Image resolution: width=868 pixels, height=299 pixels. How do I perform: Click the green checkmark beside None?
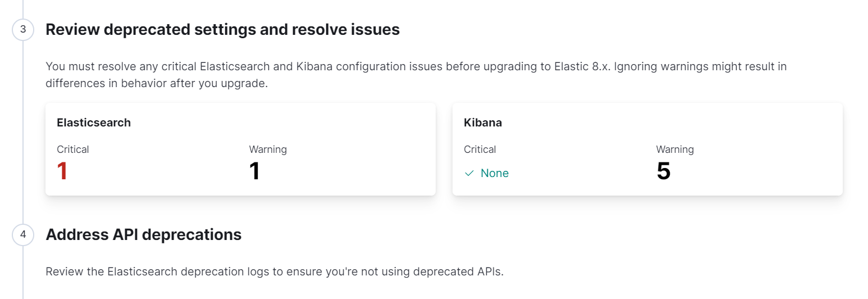coord(469,174)
